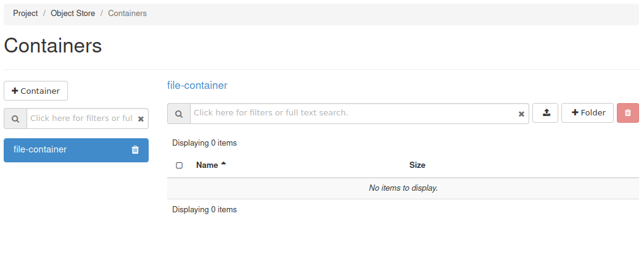Click the red trash delete button
This screenshot has width=644, height=266.
point(627,113)
